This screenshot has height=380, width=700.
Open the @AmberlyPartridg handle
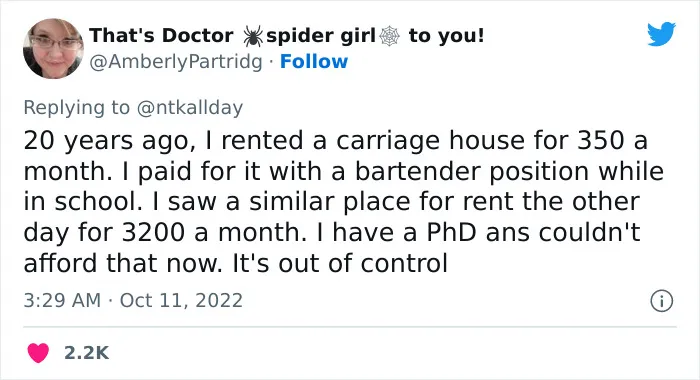point(176,62)
